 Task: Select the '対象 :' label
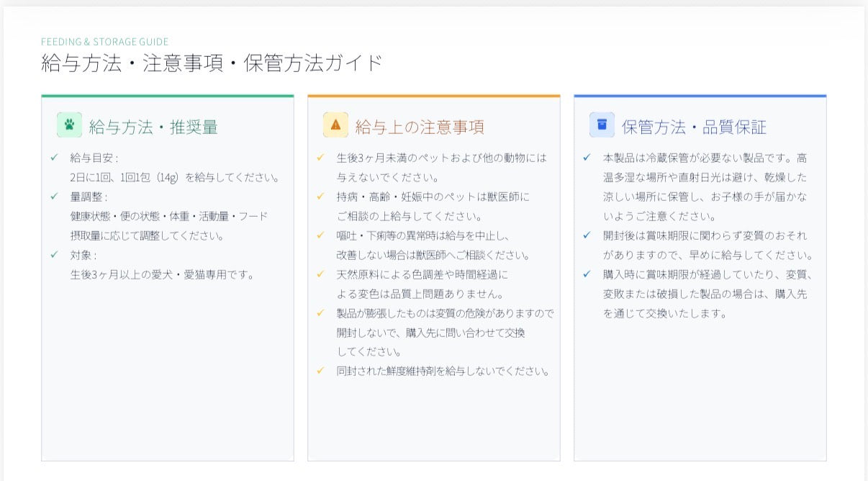coord(83,255)
